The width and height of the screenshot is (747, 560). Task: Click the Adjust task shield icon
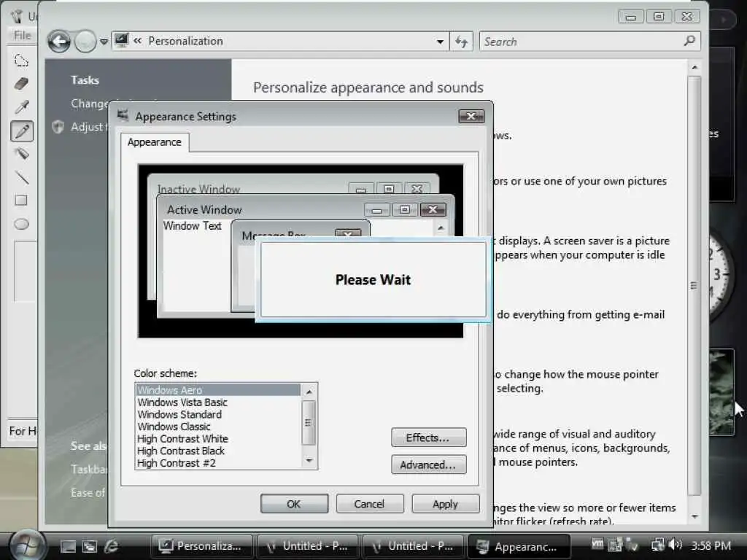click(x=58, y=127)
